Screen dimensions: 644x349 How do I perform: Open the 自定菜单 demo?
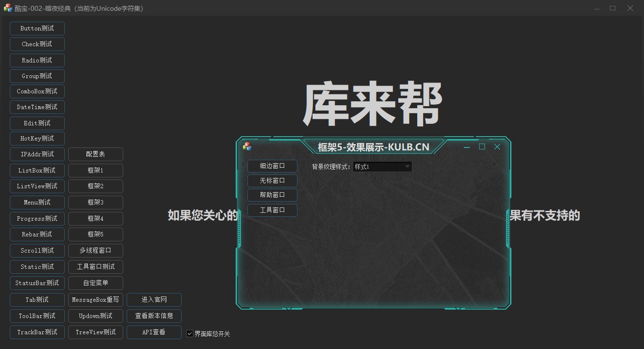[x=96, y=283]
